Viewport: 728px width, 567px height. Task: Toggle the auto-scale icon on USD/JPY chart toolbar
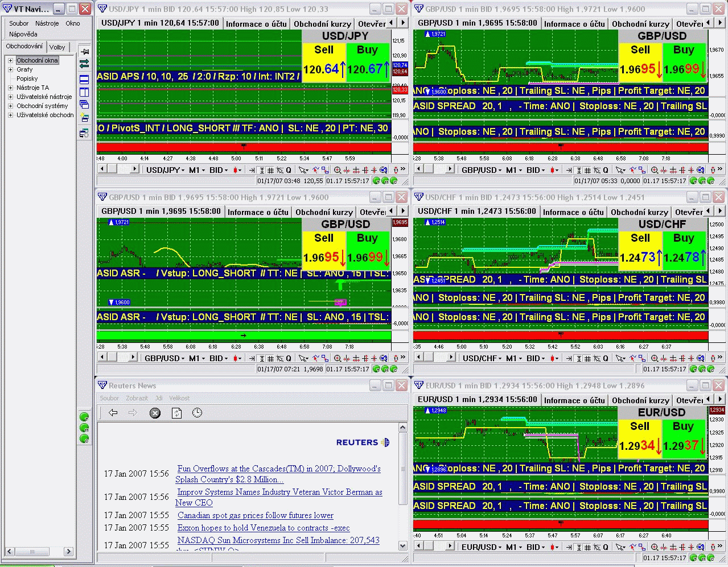(262, 169)
